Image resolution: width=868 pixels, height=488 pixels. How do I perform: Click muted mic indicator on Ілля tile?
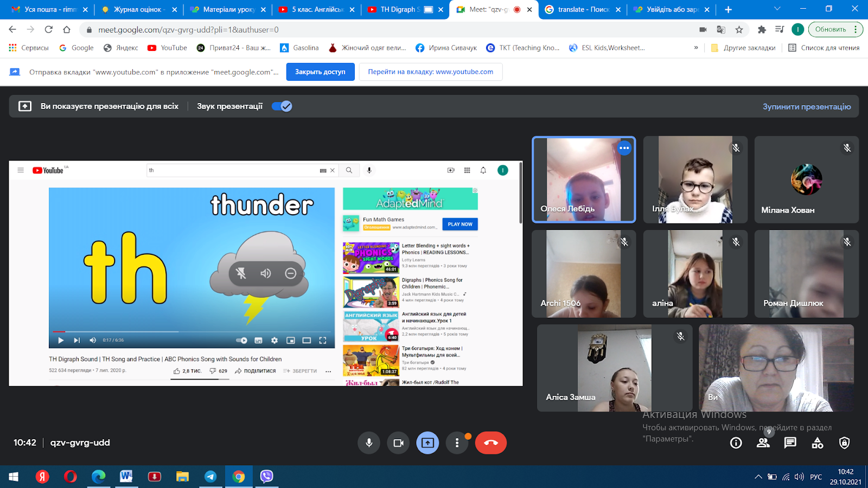point(736,148)
